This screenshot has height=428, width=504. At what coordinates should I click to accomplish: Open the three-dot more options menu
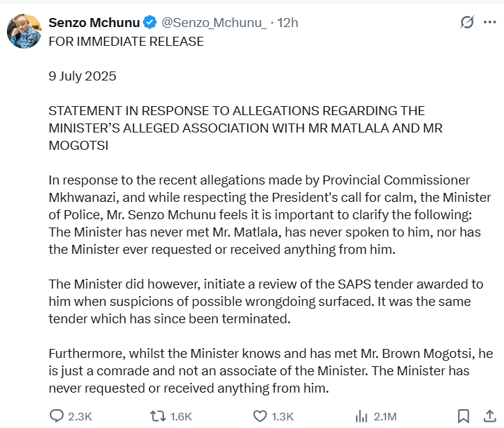coord(489,23)
